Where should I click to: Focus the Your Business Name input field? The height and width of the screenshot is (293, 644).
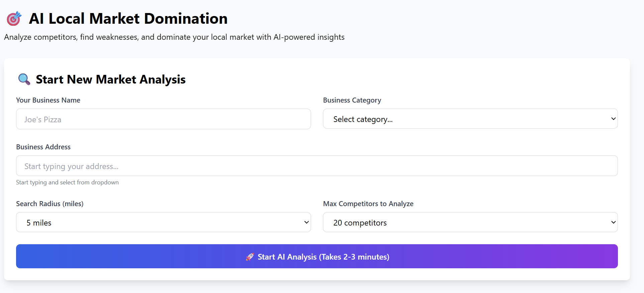[163, 119]
